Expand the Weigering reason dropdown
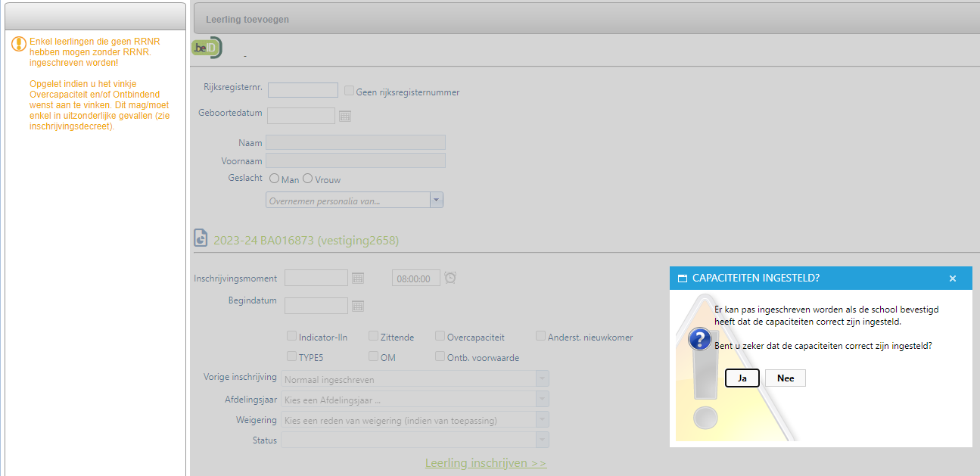Image resolution: width=980 pixels, height=476 pixels. pyautogui.click(x=541, y=419)
